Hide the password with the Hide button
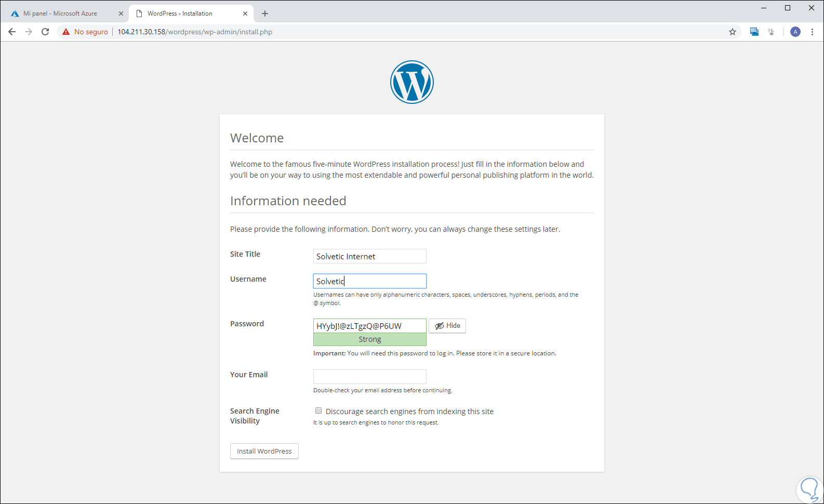 pyautogui.click(x=447, y=326)
